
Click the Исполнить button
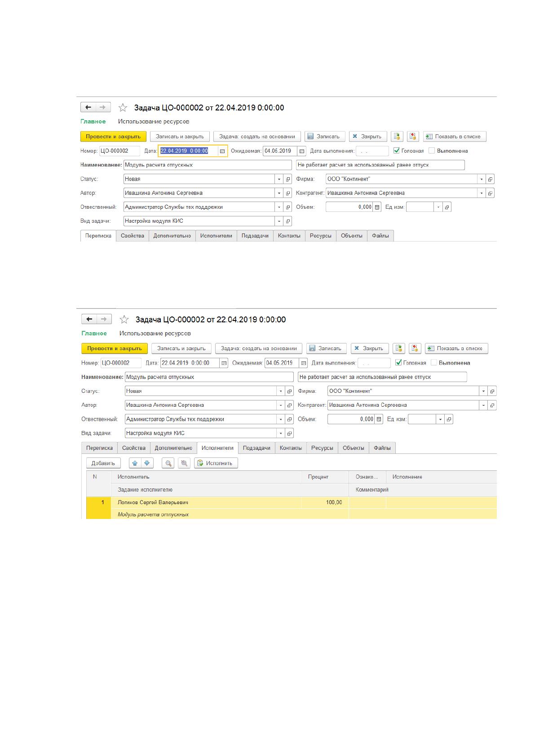tap(216, 463)
